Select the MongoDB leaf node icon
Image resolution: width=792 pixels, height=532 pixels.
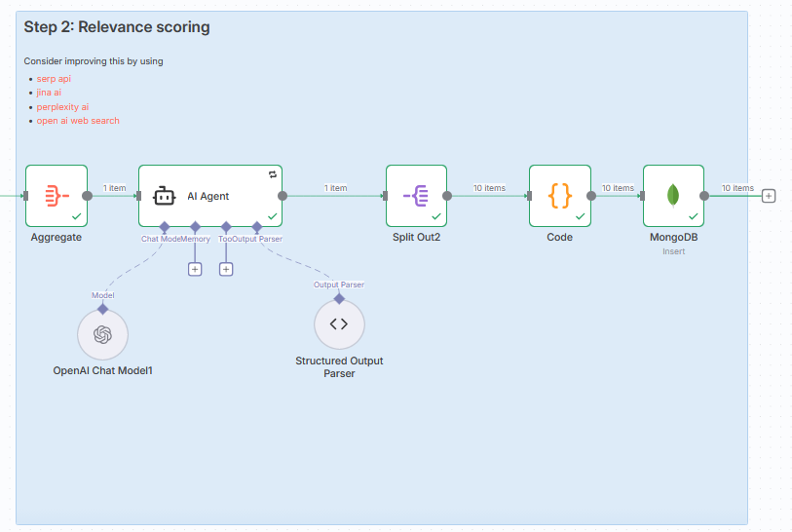click(x=673, y=195)
